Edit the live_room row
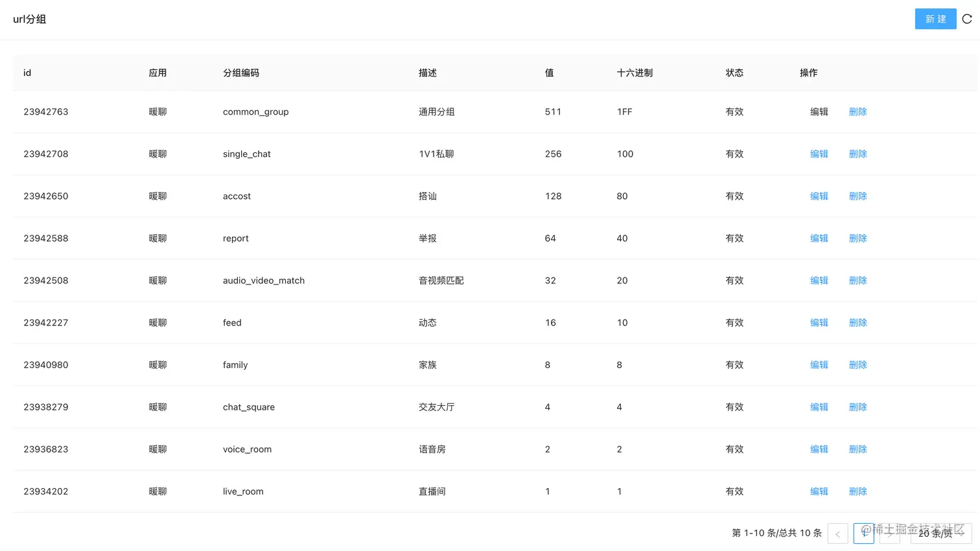This screenshot has height=551, width=980. coord(819,491)
